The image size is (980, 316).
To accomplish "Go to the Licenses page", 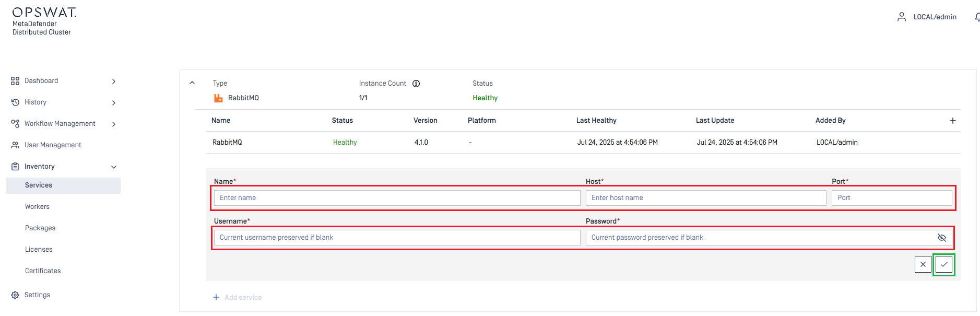I will click(x=39, y=250).
